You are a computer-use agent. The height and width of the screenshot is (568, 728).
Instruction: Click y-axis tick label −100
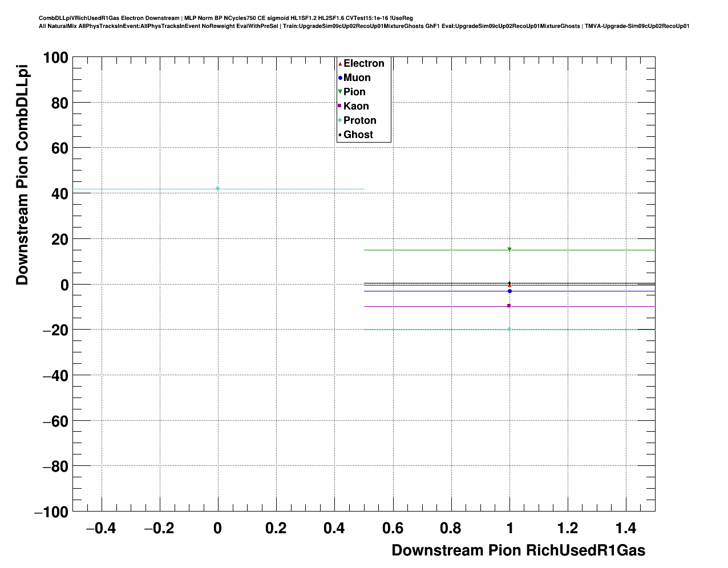(x=51, y=512)
